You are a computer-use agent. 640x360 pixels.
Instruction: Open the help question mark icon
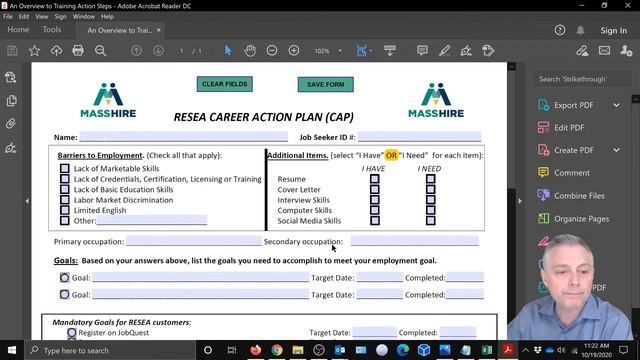(560, 30)
